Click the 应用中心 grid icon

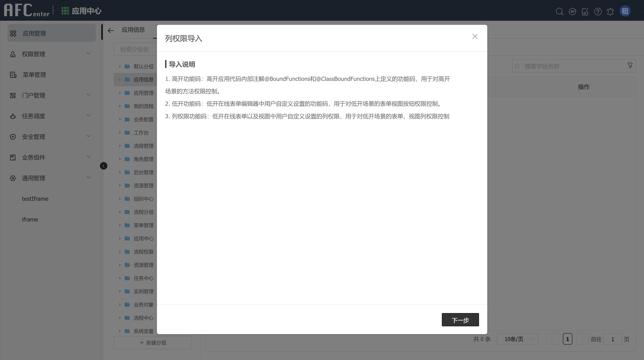coord(65,11)
